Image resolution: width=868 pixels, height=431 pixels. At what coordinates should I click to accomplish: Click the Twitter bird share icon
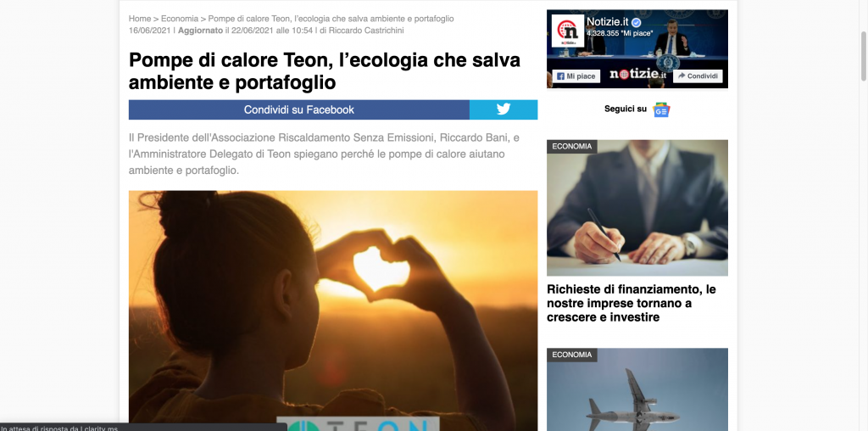point(504,109)
